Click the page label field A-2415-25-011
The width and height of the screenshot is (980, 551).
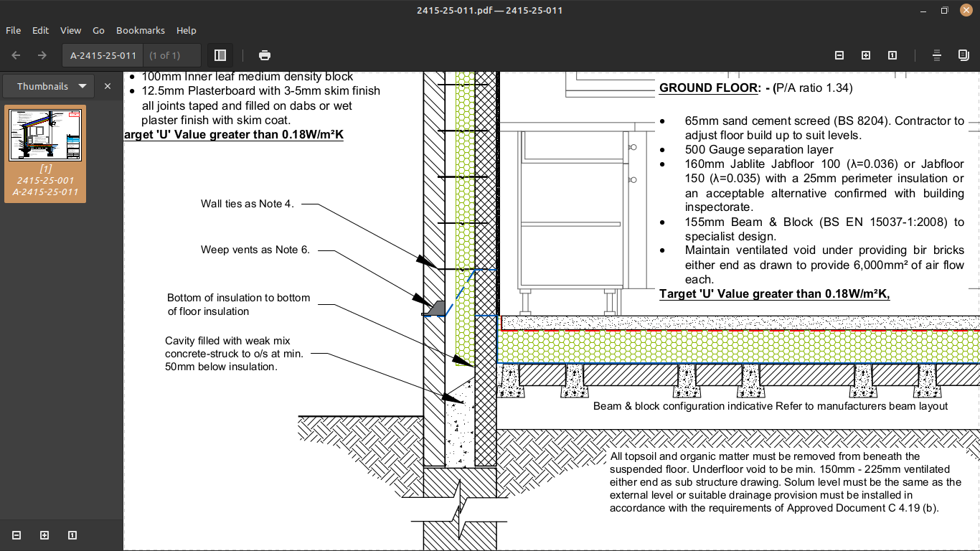tap(103, 55)
